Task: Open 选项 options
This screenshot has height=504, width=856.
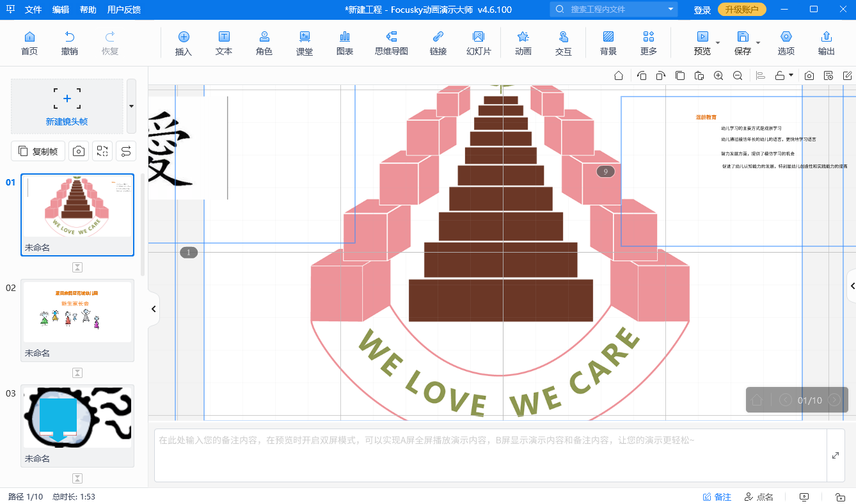Action: [786, 43]
